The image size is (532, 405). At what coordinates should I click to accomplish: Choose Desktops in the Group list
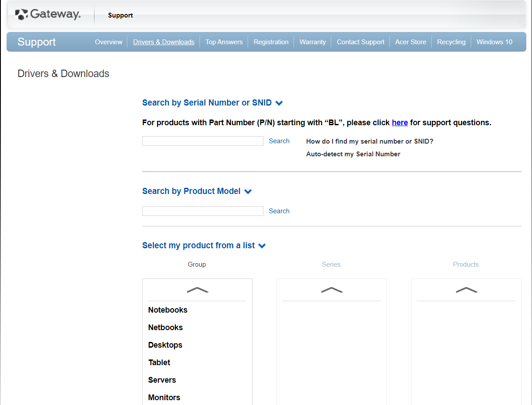pyautogui.click(x=165, y=345)
